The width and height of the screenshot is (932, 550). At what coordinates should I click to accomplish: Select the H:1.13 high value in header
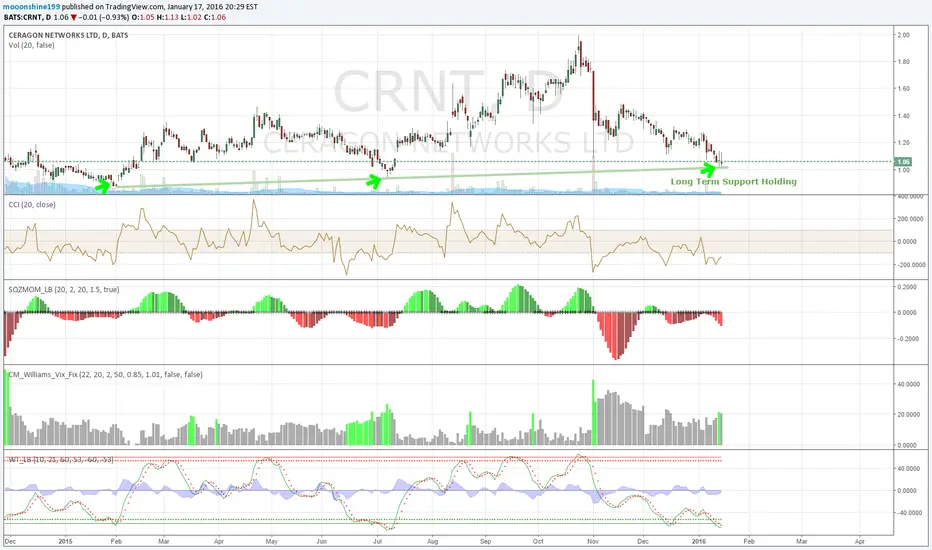pyautogui.click(x=168, y=17)
